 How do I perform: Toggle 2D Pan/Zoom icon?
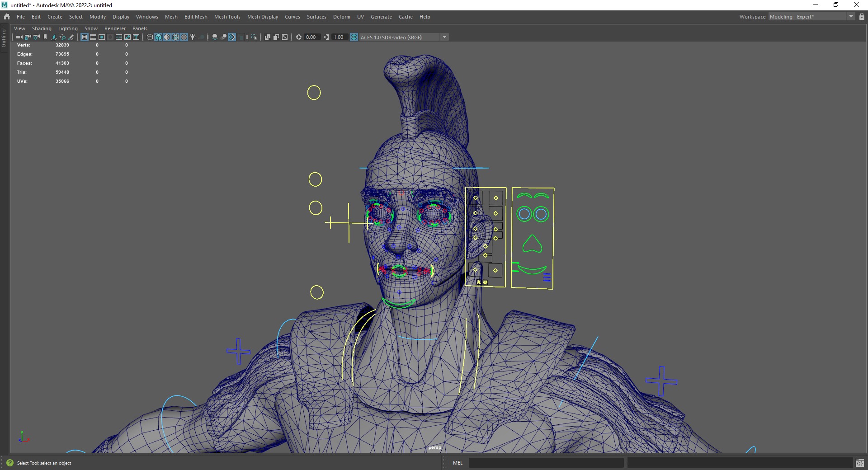[x=62, y=37]
